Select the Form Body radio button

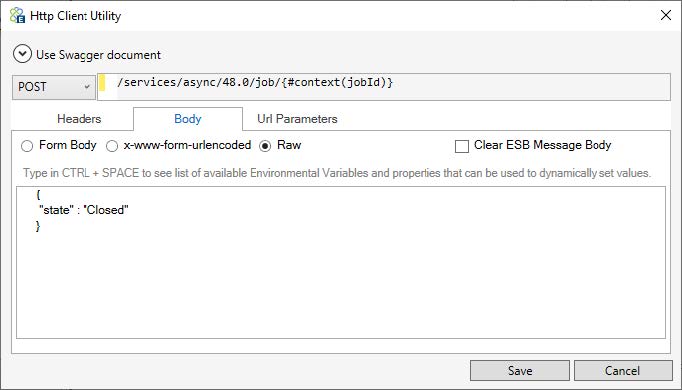point(27,146)
